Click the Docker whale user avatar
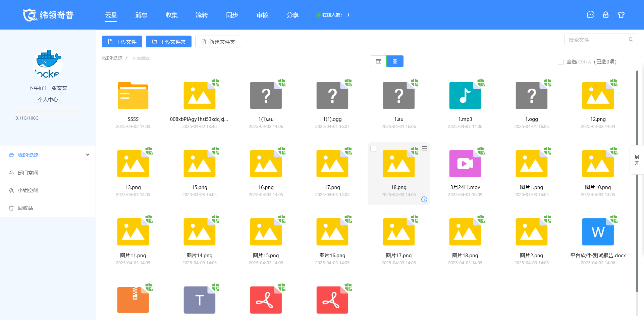Image resolution: width=644 pixels, height=320 pixels. click(x=48, y=63)
